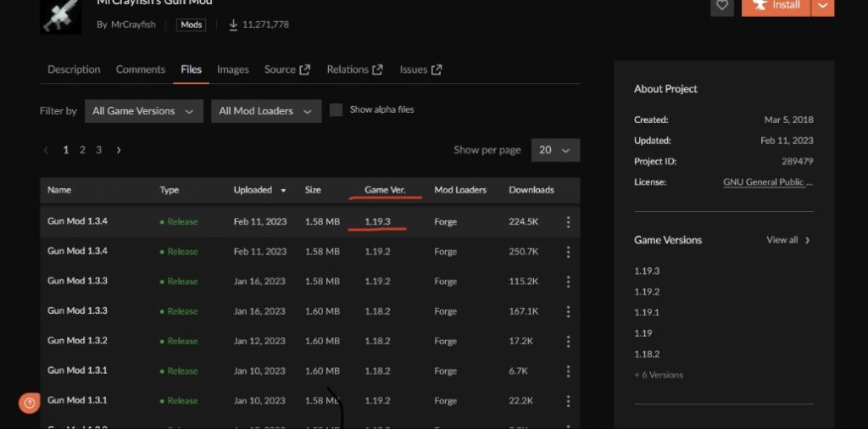This screenshot has height=429, width=868.
Task: Open options menu for 167.1K downloads row
Action: pos(568,312)
